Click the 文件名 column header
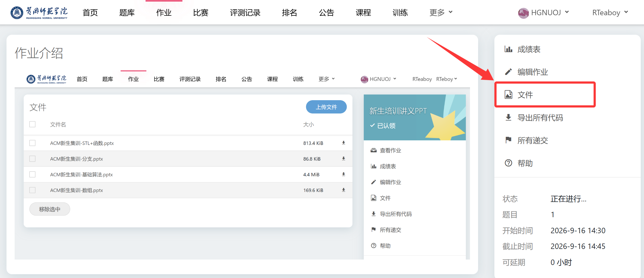This screenshot has width=644, height=278. 58,124
